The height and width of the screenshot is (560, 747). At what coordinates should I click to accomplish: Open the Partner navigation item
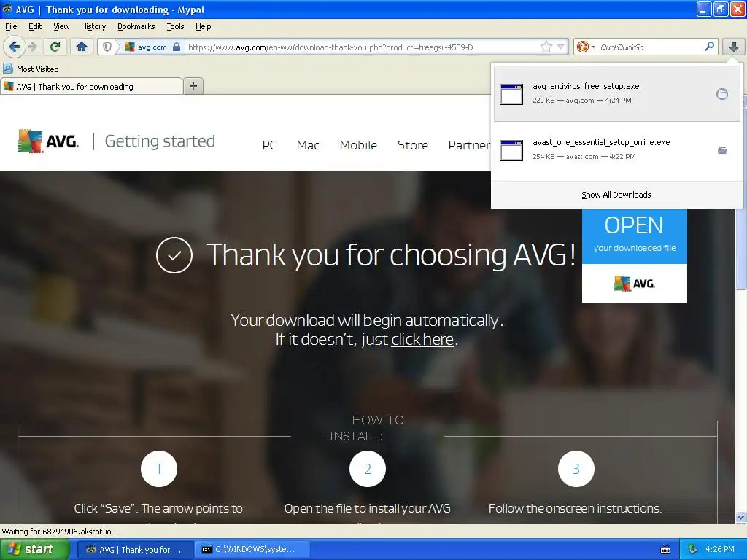469,145
